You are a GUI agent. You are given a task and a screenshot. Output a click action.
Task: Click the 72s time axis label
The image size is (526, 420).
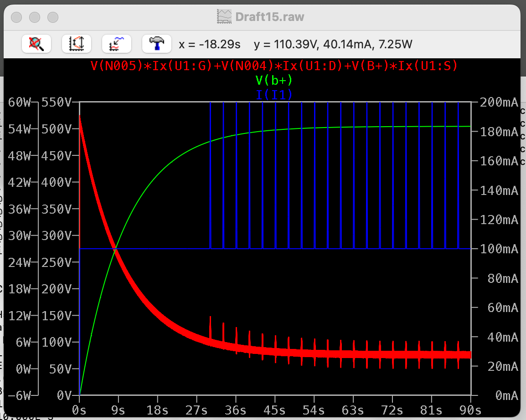(392, 410)
